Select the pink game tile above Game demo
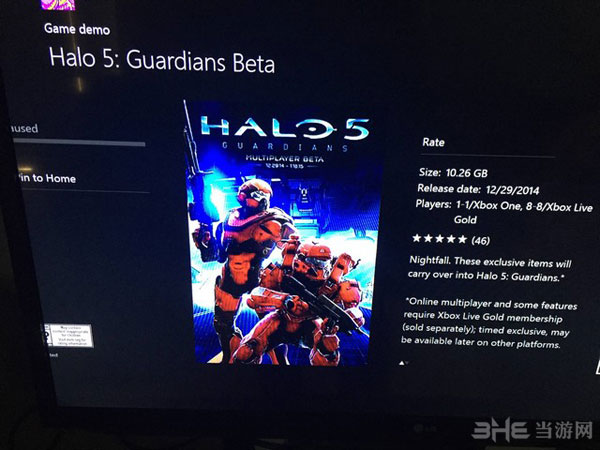This screenshot has height=450, width=600. 58,5
